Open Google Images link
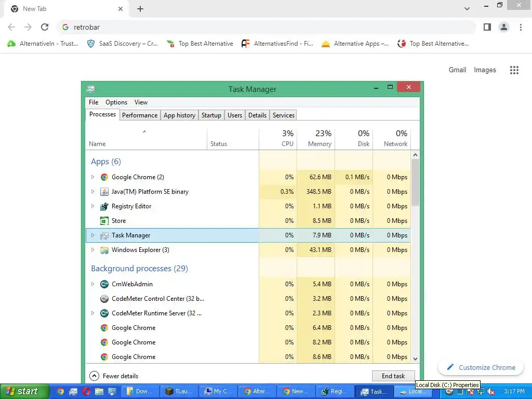 [x=485, y=70]
